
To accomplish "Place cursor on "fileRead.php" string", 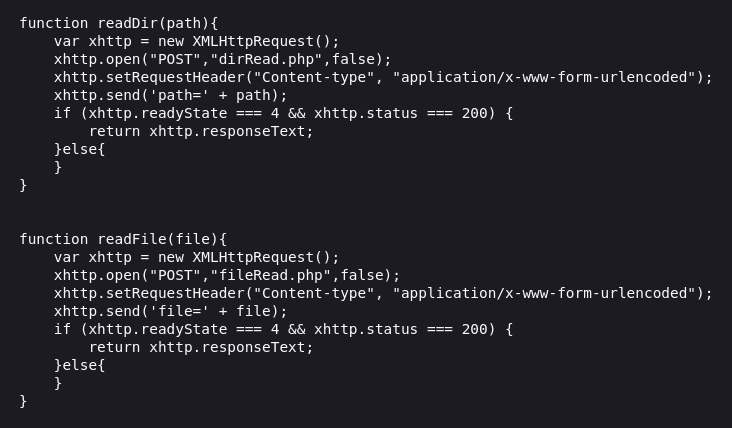I will pos(271,275).
